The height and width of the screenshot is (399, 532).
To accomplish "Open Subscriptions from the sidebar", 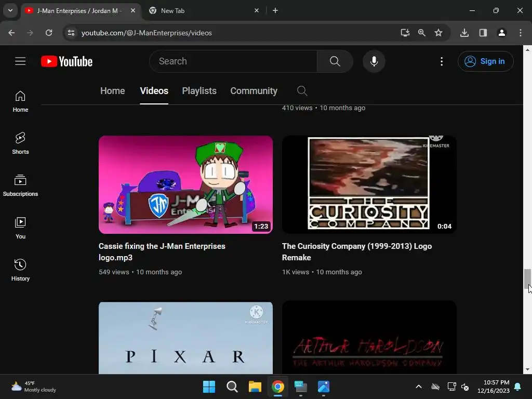I will pos(20,185).
